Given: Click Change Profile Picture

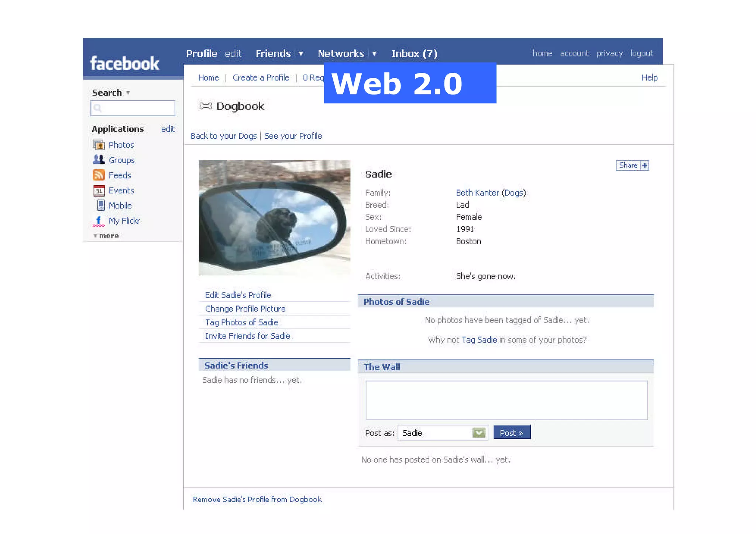Looking at the screenshot, I should coord(245,309).
